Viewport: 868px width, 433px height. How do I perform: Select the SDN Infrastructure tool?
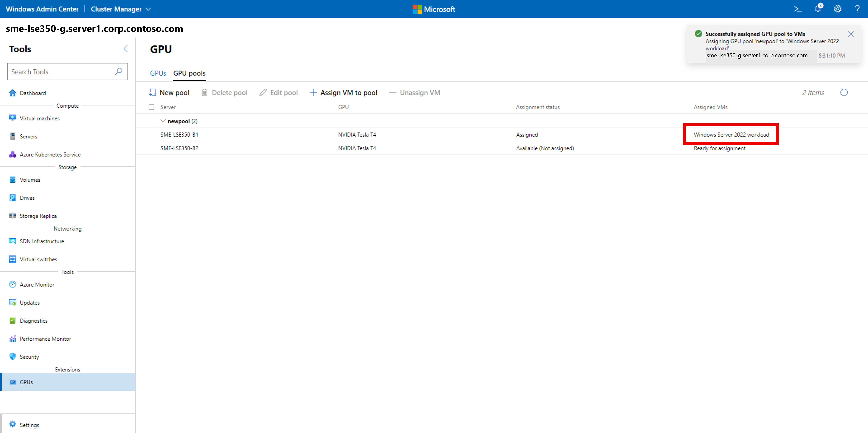[x=41, y=241]
